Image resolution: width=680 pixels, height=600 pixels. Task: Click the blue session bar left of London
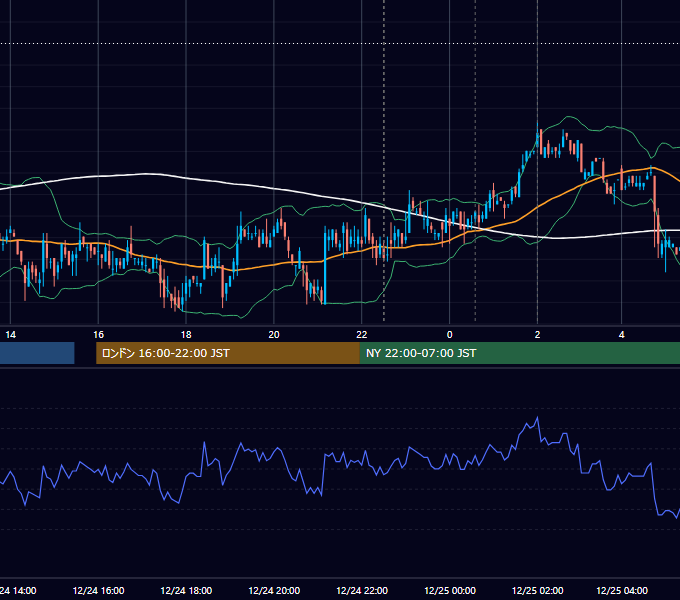tap(37, 353)
